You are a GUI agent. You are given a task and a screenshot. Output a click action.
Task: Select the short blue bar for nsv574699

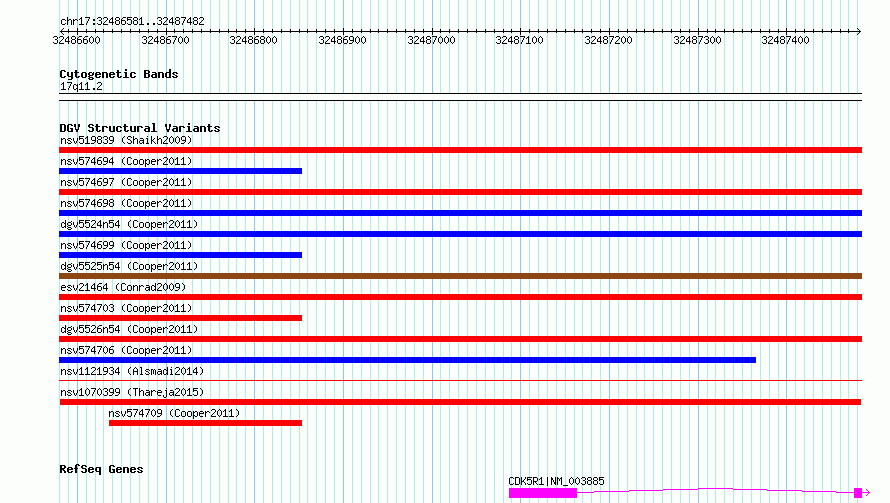coord(180,255)
